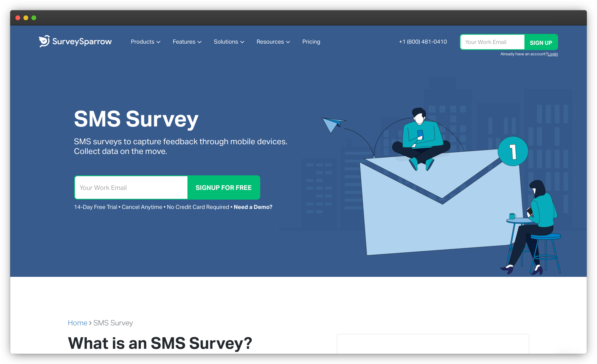
Task: Click the top navbar email input field
Action: pyautogui.click(x=492, y=42)
